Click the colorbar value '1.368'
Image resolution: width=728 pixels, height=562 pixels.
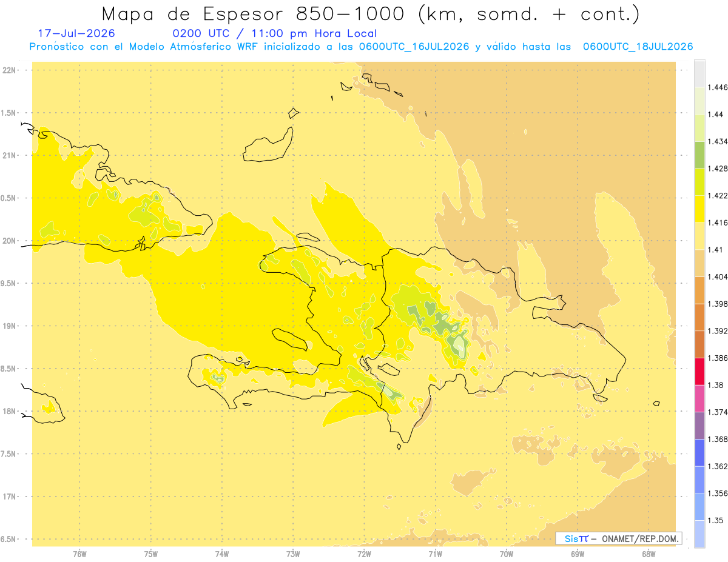coord(718,439)
